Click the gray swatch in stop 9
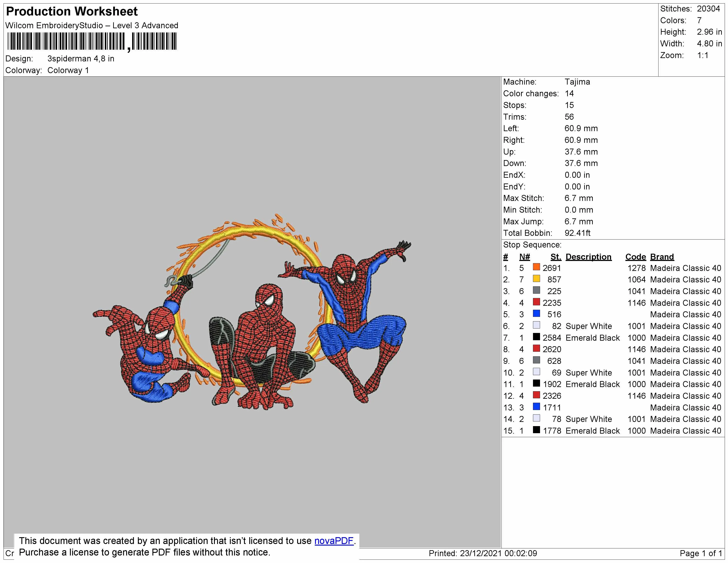The image size is (728, 563). [x=536, y=359]
